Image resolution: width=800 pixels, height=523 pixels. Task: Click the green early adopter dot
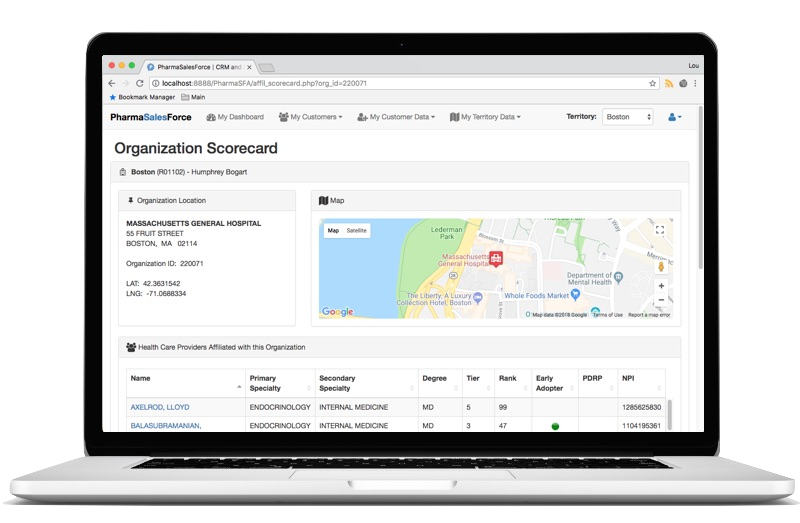click(x=555, y=426)
